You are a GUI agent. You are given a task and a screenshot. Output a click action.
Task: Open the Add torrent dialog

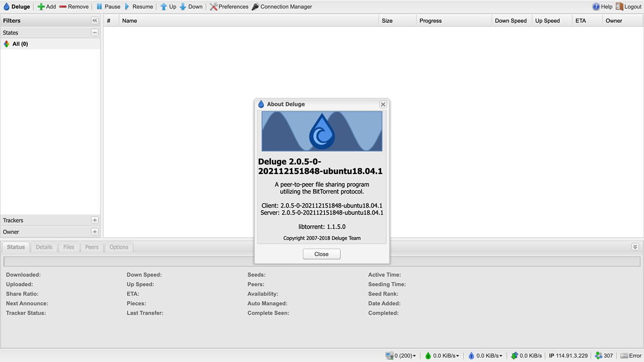(x=48, y=7)
